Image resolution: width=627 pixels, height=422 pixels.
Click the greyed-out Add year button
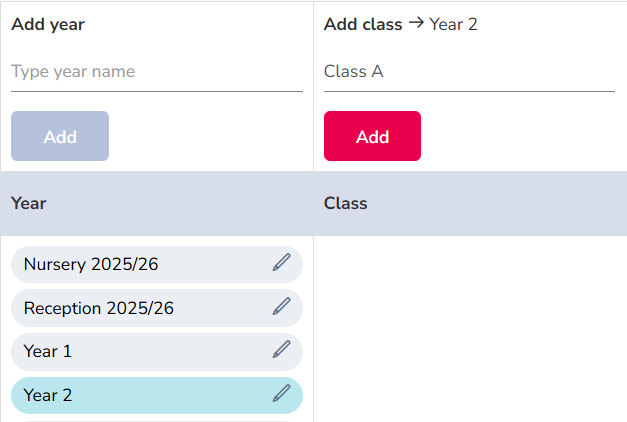click(60, 136)
